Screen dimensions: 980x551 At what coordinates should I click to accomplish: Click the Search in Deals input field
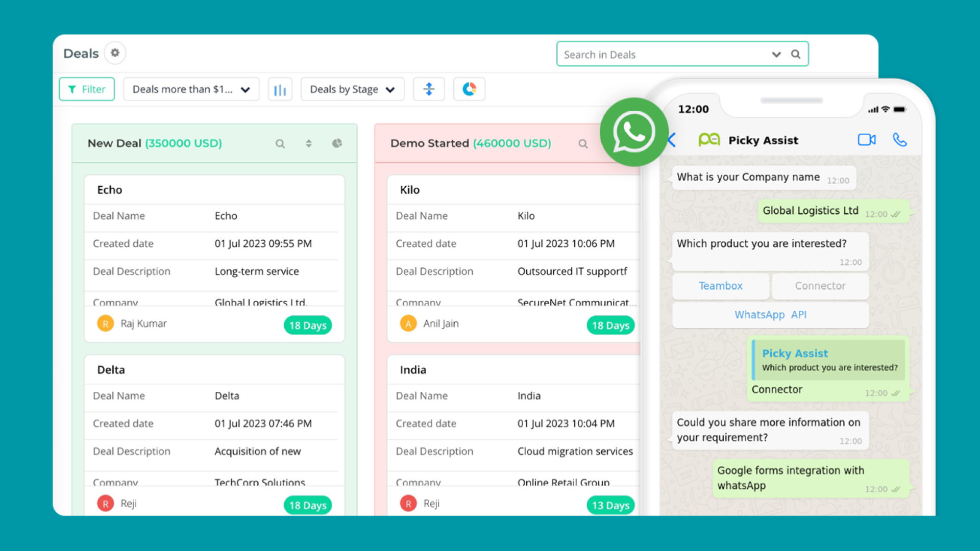click(x=682, y=53)
